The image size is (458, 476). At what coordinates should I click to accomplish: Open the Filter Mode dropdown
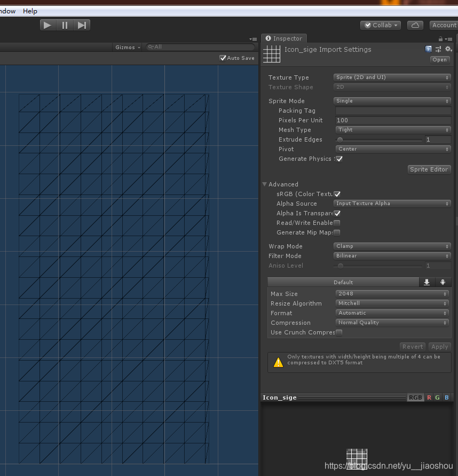pyautogui.click(x=392, y=256)
